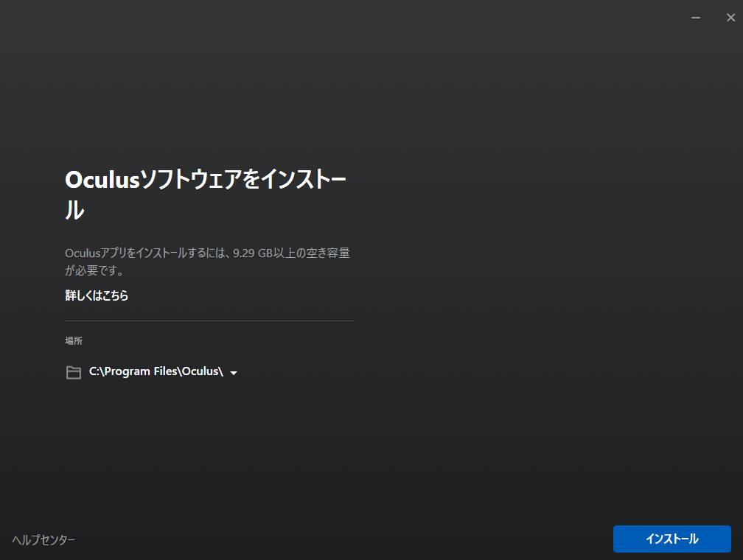Click the blue インストール button
Viewport: 743px width, 560px height.
(x=672, y=539)
